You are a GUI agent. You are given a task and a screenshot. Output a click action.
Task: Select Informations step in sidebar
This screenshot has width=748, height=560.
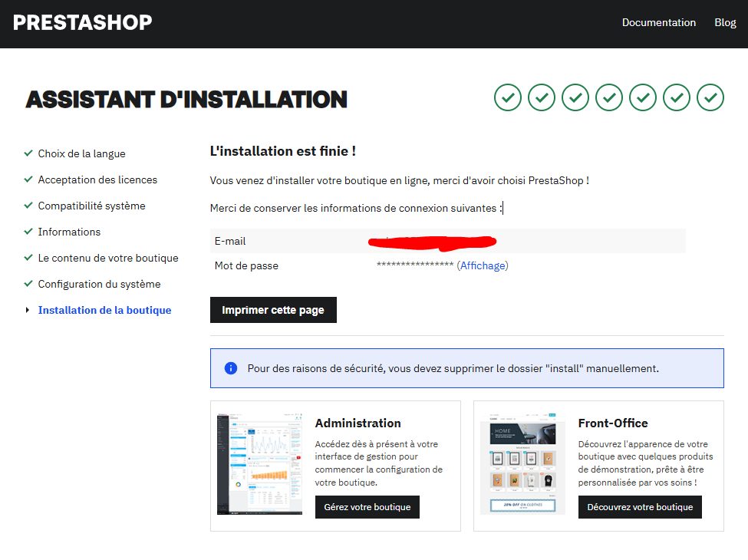pos(69,232)
